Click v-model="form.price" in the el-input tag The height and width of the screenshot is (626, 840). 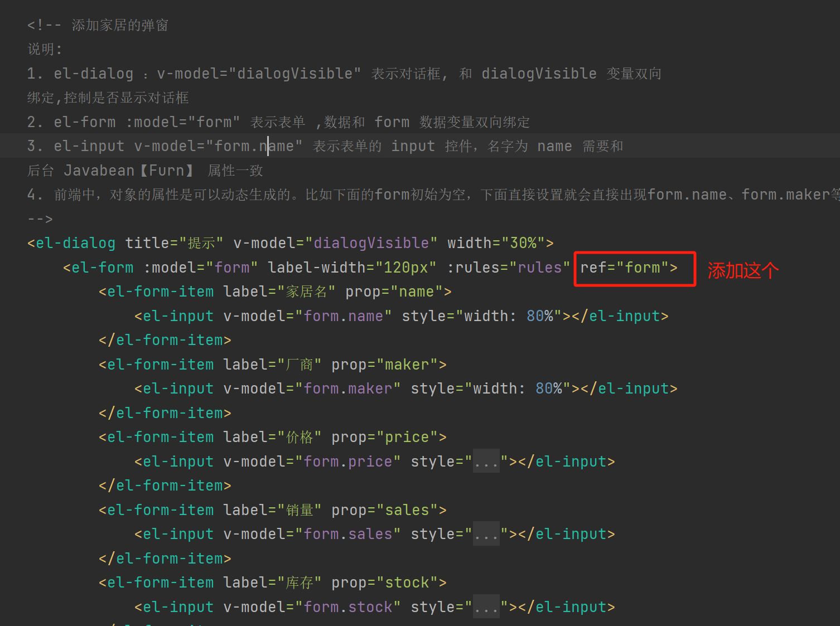[312, 462]
